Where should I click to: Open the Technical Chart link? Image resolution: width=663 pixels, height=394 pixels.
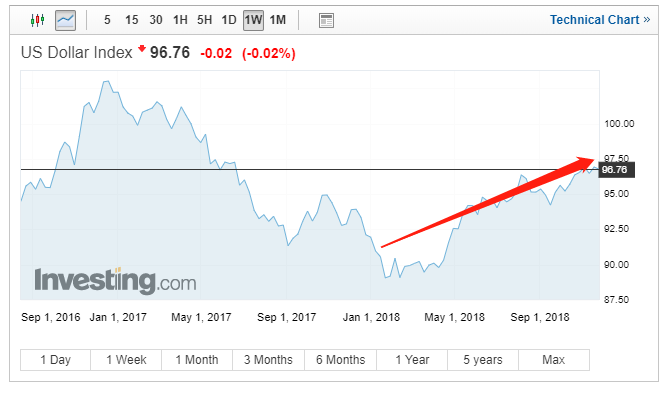tap(600, 20)
